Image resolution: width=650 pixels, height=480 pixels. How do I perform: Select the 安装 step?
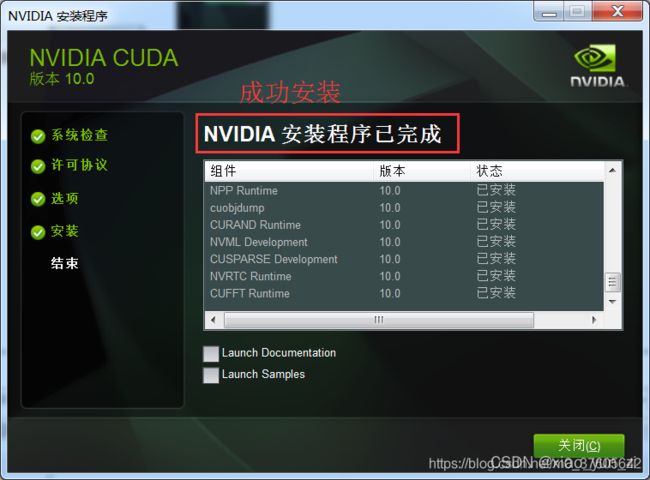tap(65, 231)
